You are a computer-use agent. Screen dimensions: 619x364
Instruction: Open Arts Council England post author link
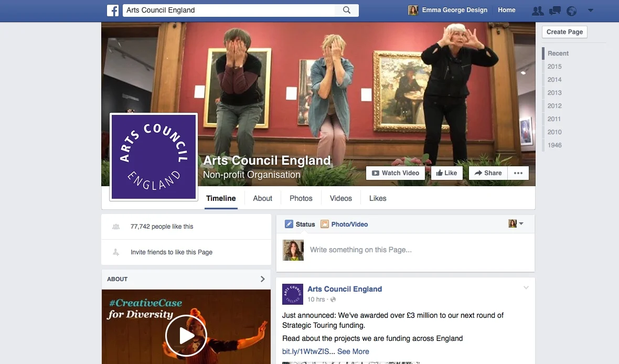[345, 289]
